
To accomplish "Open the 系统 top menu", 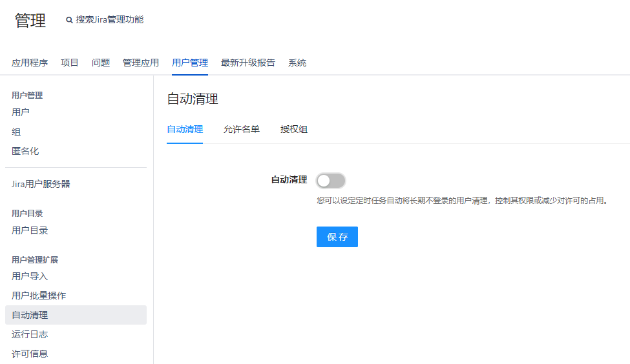I will click(297, 63).
